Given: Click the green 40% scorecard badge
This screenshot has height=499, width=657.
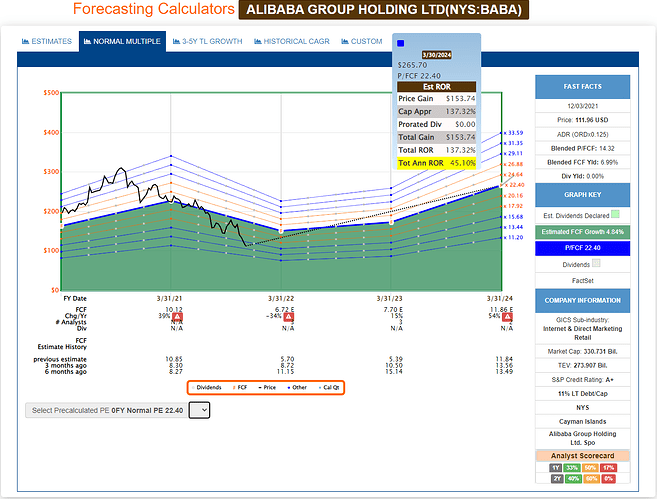Looking at the screenshot, I should click(574, 478).
